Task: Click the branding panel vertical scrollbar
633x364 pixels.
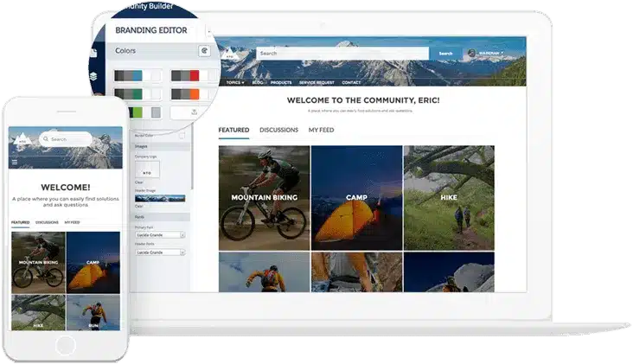Action: [x=192, y=157]
